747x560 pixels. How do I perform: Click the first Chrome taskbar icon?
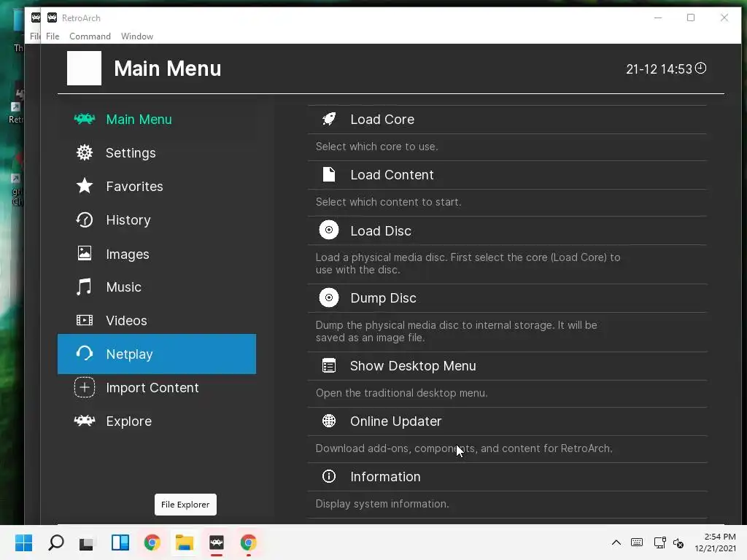point(152,542)
